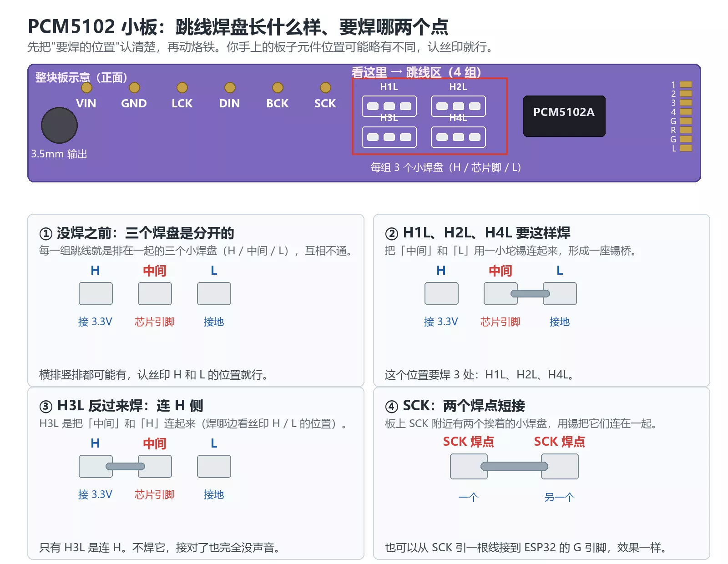Click the middle pad of H4L jumper
This screenshot has height=564, width=728.
[458, 137]
